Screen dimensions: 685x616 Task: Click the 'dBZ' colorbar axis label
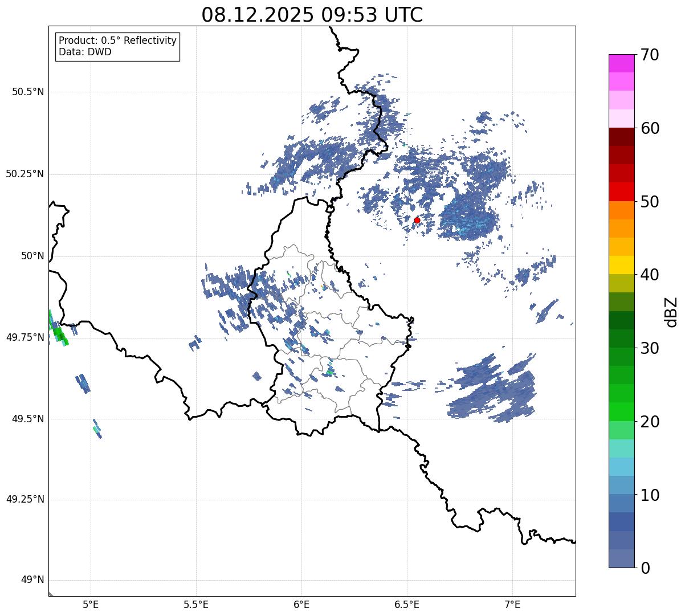point(672,311)
